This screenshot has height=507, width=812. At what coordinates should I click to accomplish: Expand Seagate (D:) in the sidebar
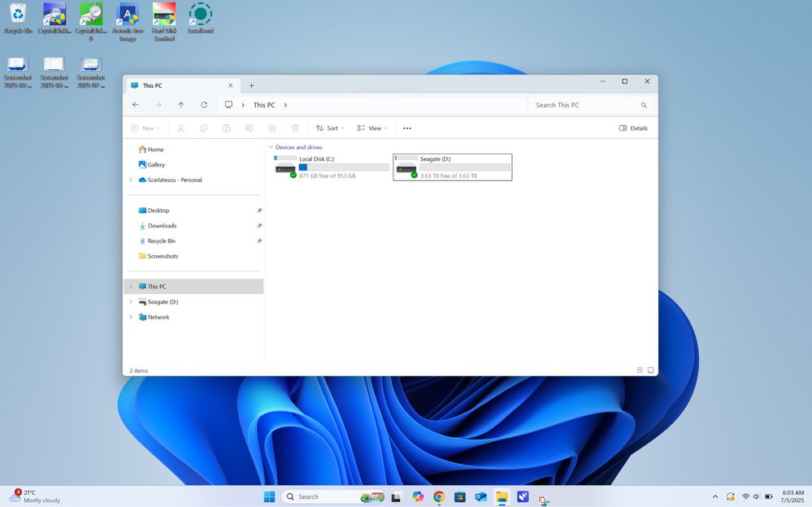[131, 302]
